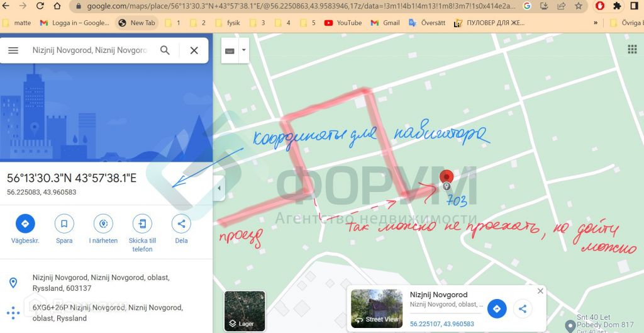The height and width of the screenshot is (333, 644).
Task: Open the Google apps grid icon
Action: pos(632,50)
